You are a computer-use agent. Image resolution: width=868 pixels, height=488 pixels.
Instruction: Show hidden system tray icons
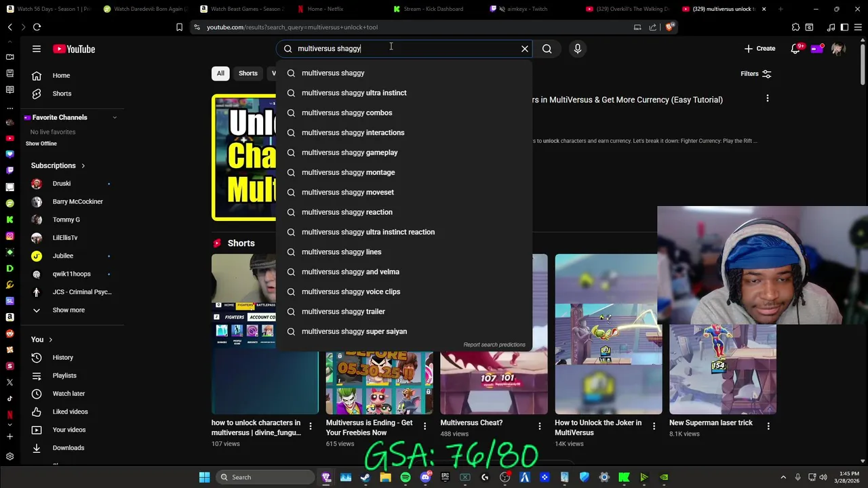783,477
